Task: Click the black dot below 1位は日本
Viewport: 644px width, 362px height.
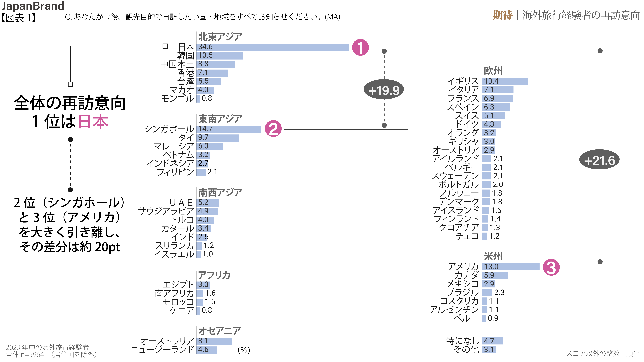Action: coord(71,139)
